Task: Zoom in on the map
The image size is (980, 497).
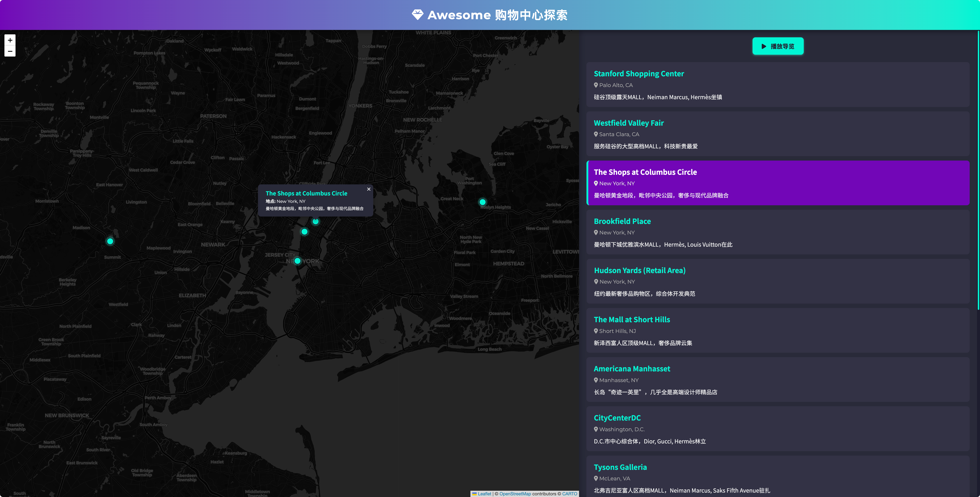Action: click(x=10, y=40)
